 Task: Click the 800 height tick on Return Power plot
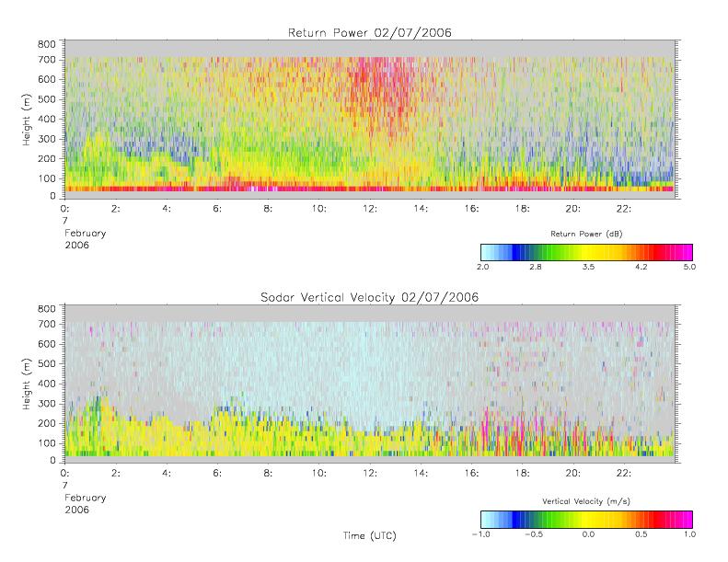(x=46, y=44)
